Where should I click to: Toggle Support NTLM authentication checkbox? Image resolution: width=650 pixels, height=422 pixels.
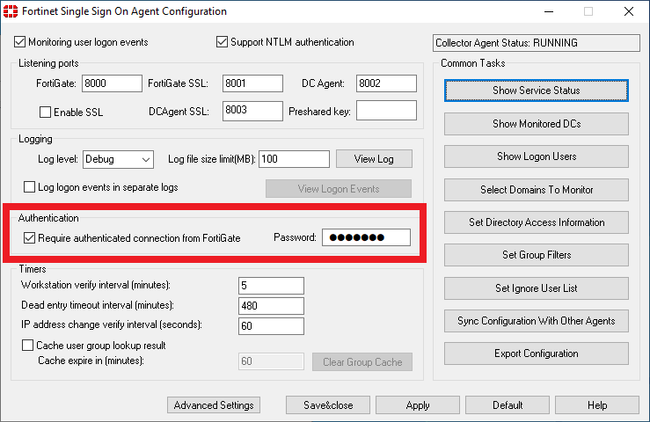(x=222, y=42)
